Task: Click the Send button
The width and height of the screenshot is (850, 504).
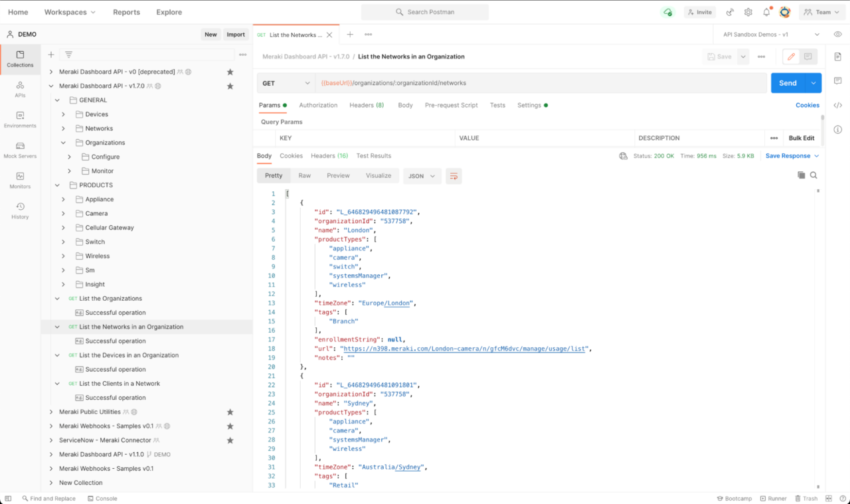Action: pos(787,82)
